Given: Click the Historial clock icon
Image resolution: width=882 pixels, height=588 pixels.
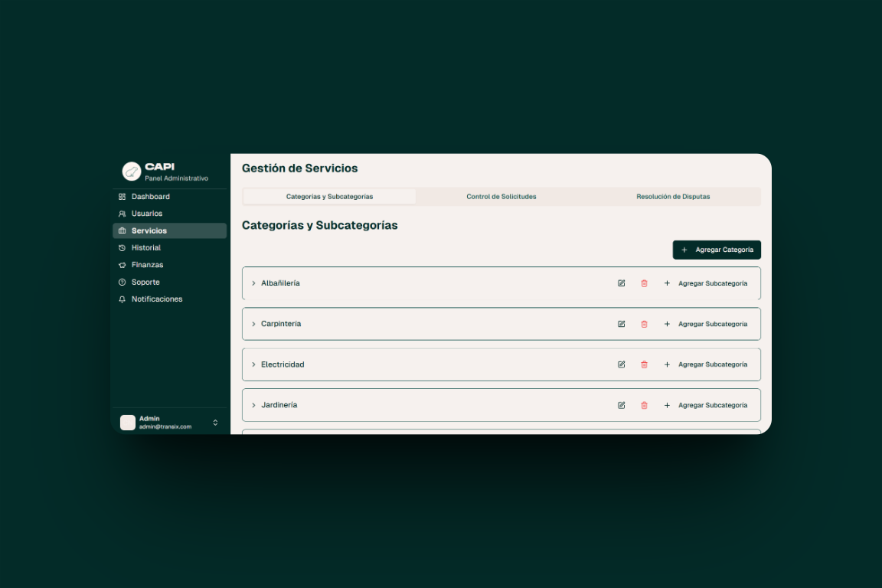Looking at the screenshot, I should pyautogui.click(x=122, y=248).
